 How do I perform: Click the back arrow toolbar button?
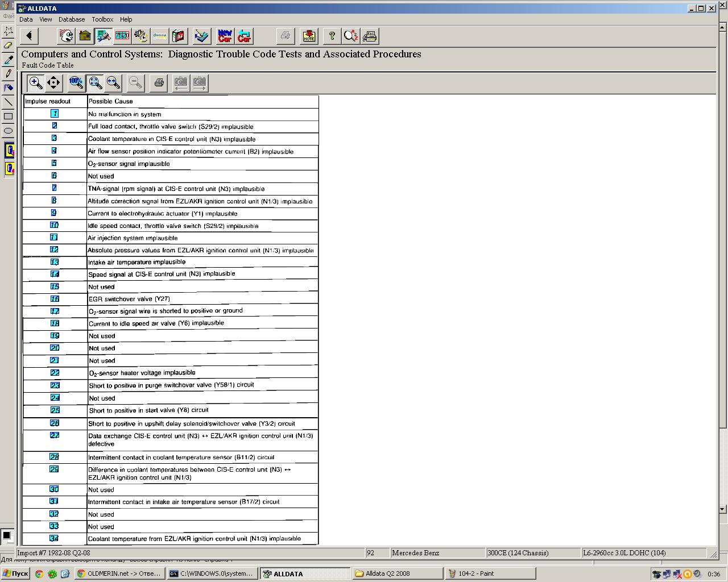pyautogui.click(x=29, y=36)
